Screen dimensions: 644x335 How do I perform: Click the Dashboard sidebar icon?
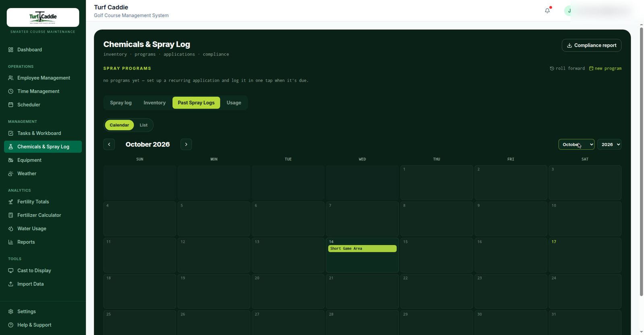coord(11,50)
